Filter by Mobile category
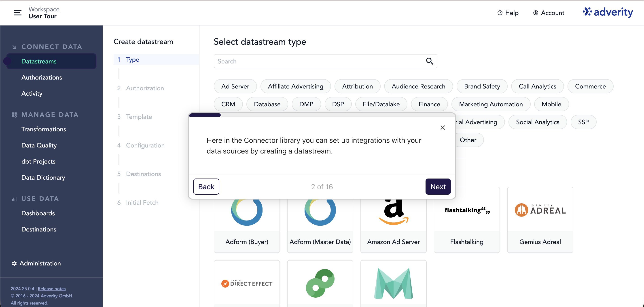Screen dimensions: 644x307 click(551, 104)
